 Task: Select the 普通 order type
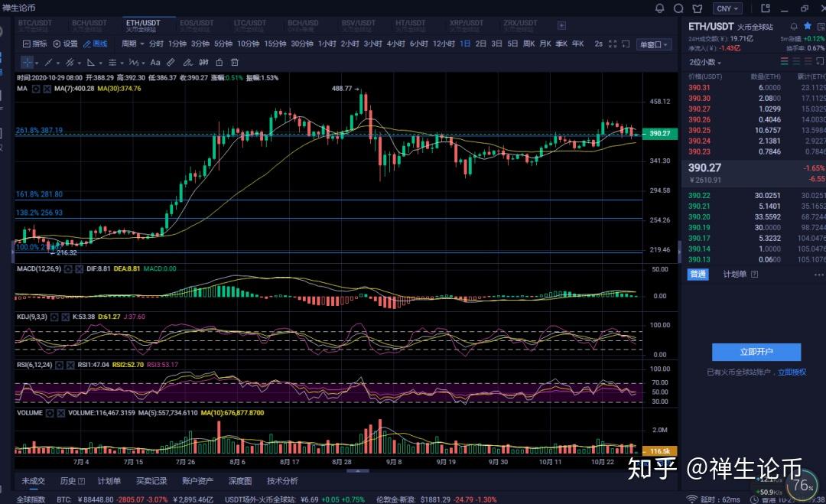point(698,275)
